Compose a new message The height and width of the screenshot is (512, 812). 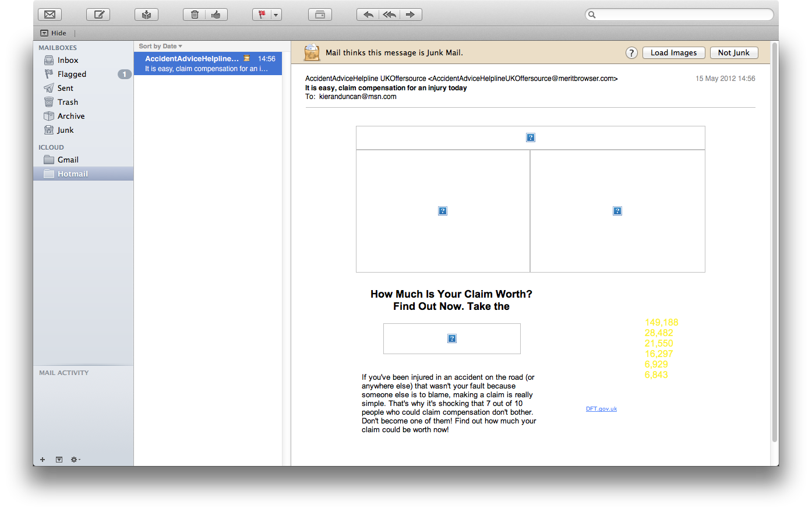(98, 15)
